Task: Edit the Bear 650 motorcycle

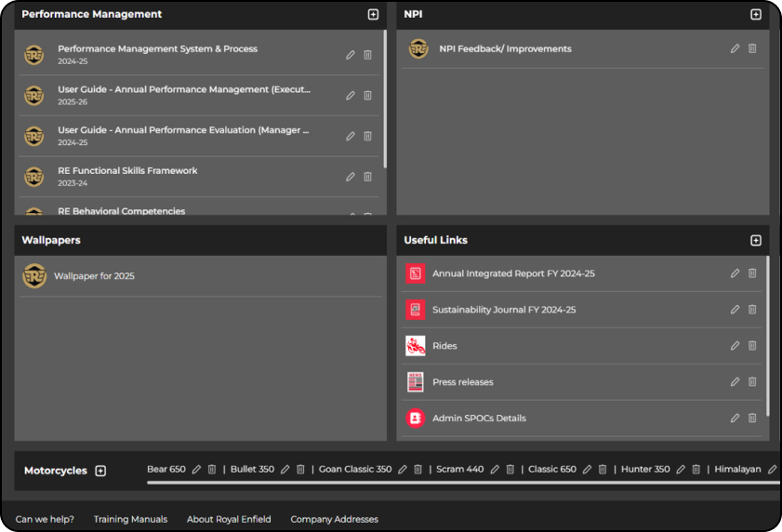Action: pos(196,470)
